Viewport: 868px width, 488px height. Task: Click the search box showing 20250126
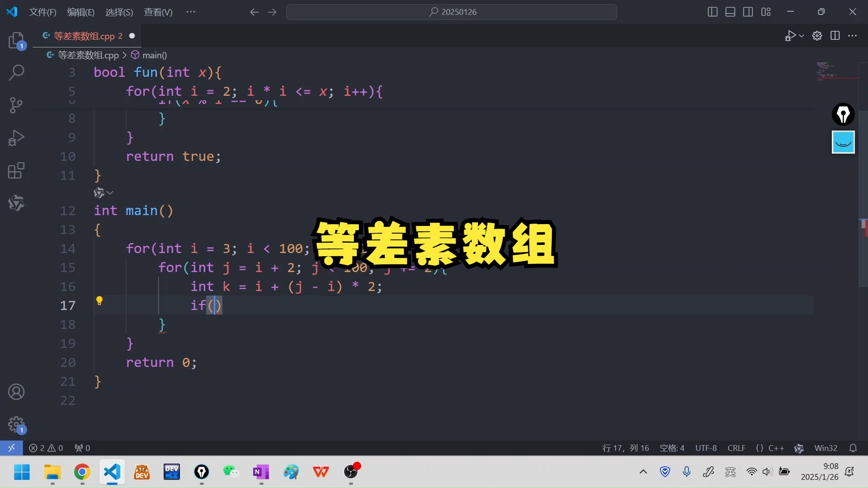point(452,12)
